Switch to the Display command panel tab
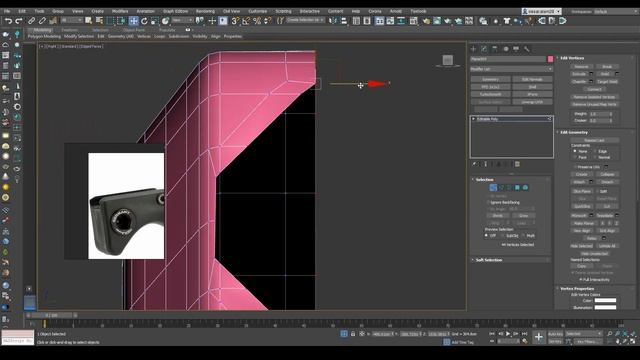This screenshot has height=360, width=640. [x=516, y=49]
